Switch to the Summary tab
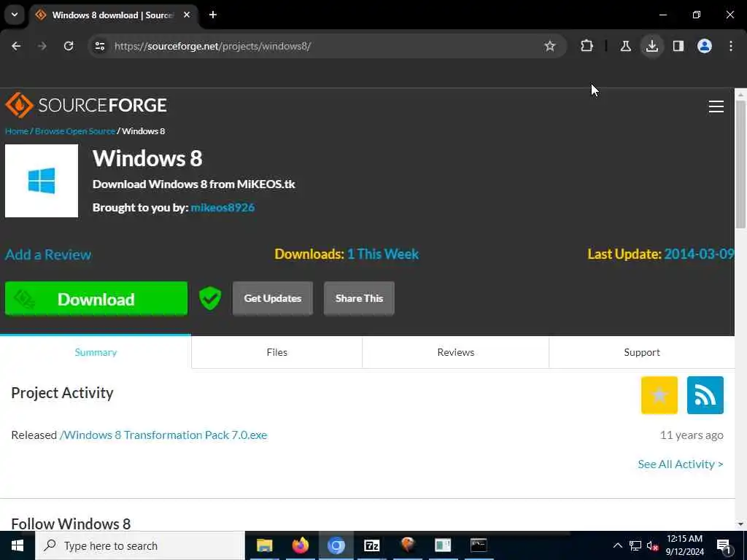This screenshot has height=560, width=747. [96, 352]
